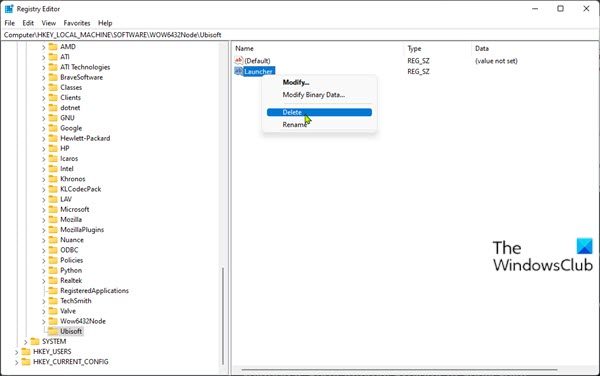600x376 pixels.
Task: Expand the HKEY_USERS hive
Action: (16, 352)
